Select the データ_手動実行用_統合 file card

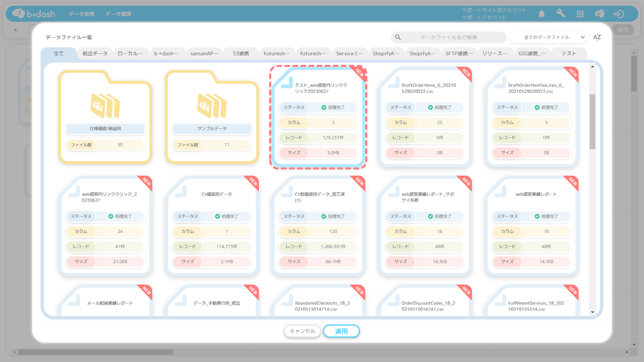coord(212,301)
